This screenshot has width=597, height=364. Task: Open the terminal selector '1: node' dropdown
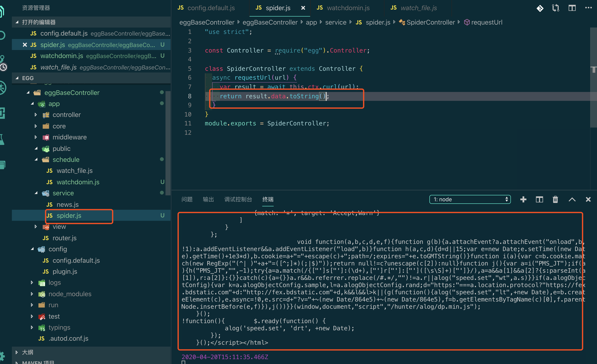[470, 199]
